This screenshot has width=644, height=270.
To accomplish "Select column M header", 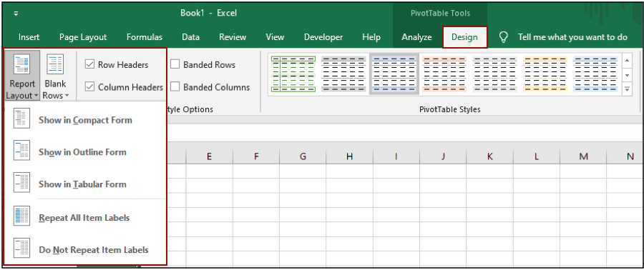I will coord(583,156).
